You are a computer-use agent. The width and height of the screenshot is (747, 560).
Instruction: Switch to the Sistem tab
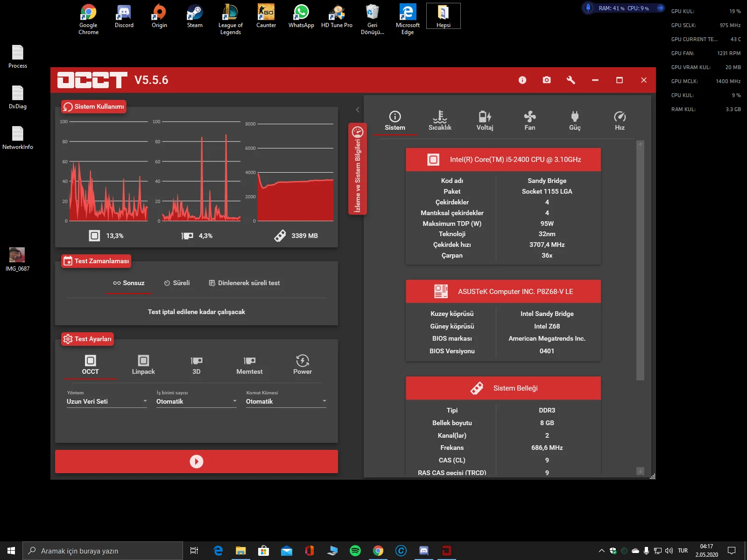(x=395, y=121)
